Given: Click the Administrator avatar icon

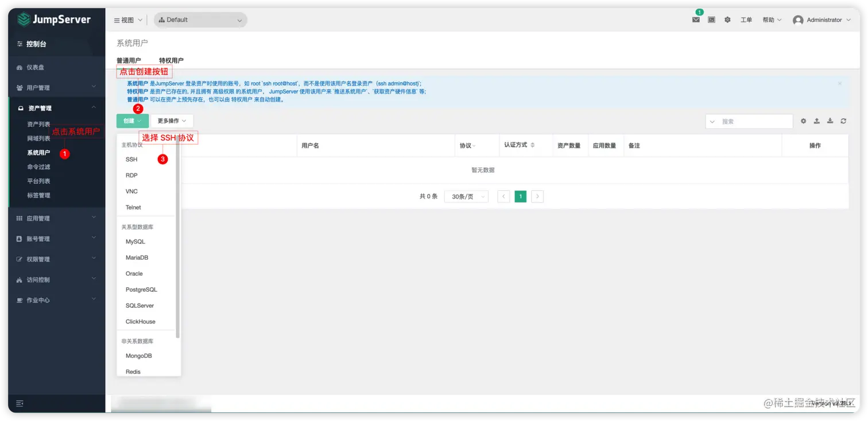Looking at the screenshot, I should (x=798, y=20).
